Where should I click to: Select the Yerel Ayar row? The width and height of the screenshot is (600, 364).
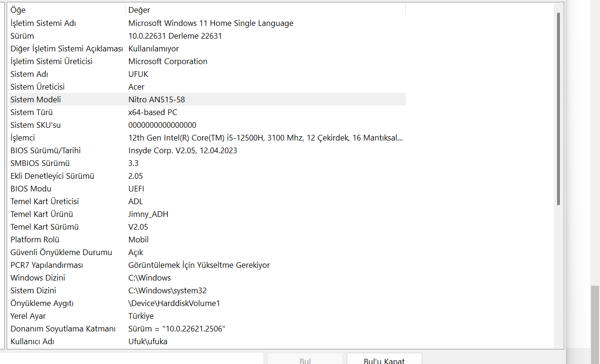(207, 316)
